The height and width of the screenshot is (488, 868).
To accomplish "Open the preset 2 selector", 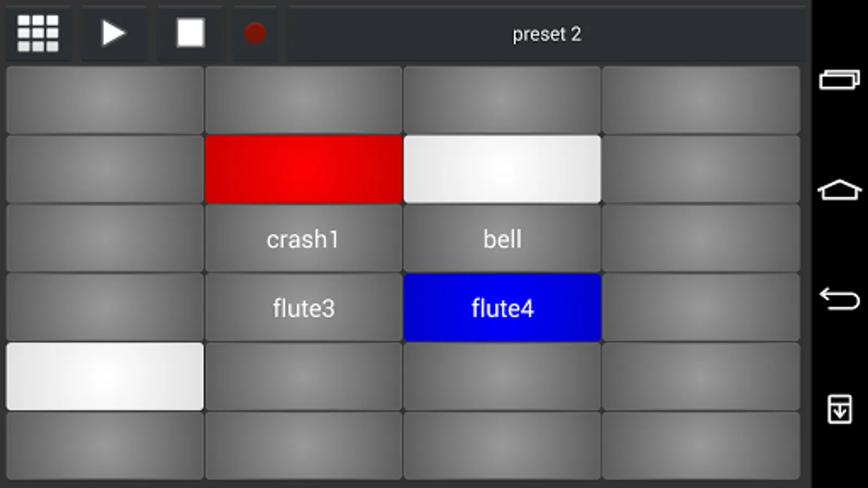I will click(x=546, y=34).
